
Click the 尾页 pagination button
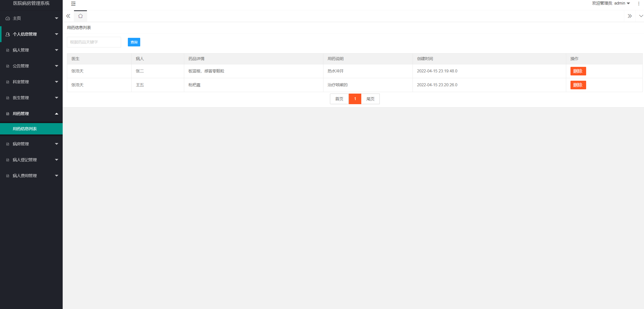[370, 99]
